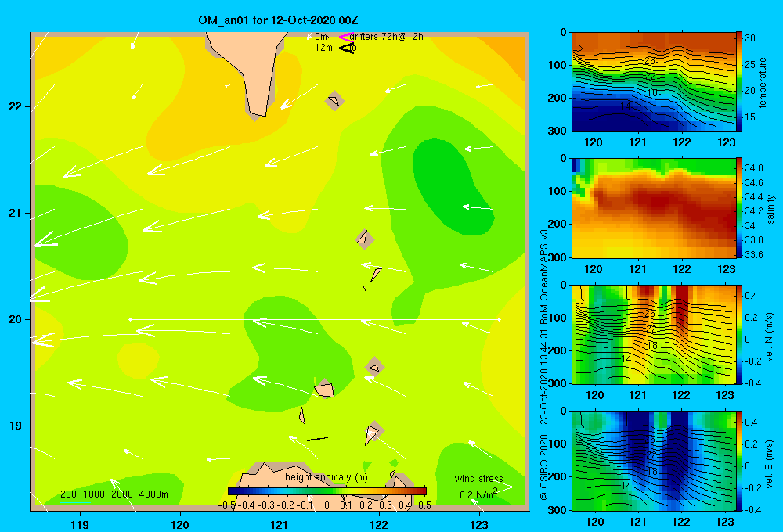Open the temperature section thumbnail
The width and height of the screenshot is (783, 532).
(x=654, y=82)
